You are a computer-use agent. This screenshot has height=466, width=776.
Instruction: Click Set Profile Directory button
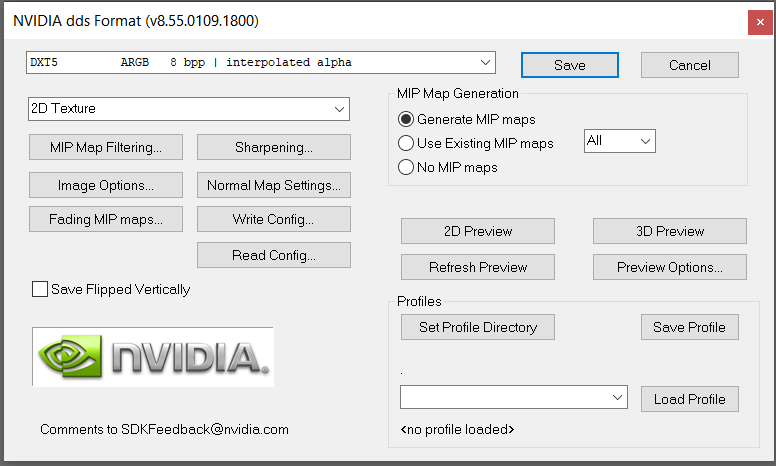pyautogui.click(x=478, y=327)
